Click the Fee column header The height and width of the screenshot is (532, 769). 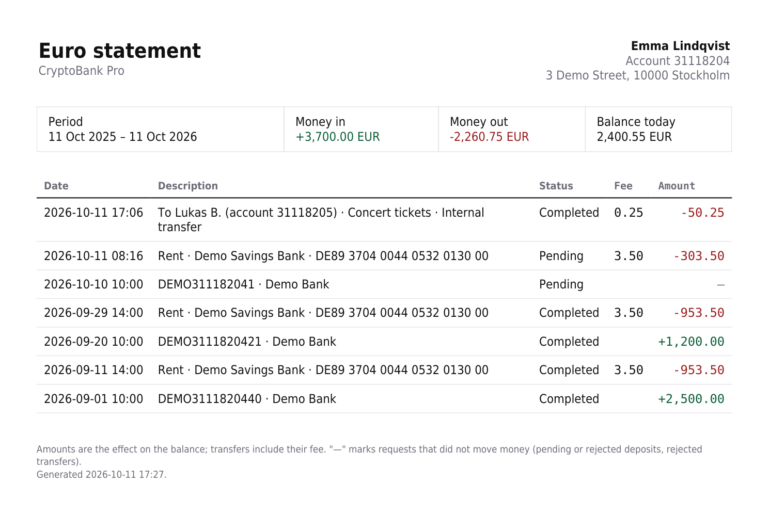623,186
